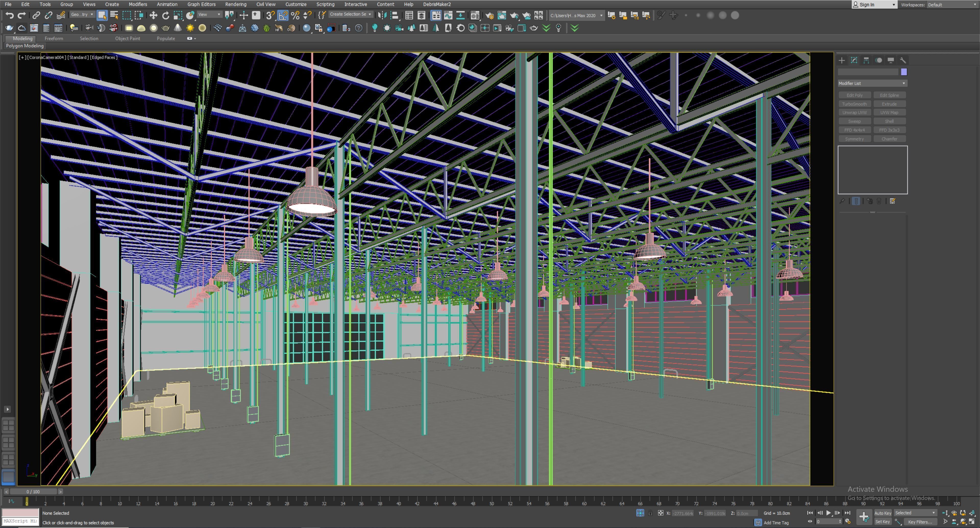The height and width of the screenshot is (528, 980).
Task: Click the green grass scatter icon
Action: click(267, 28)
